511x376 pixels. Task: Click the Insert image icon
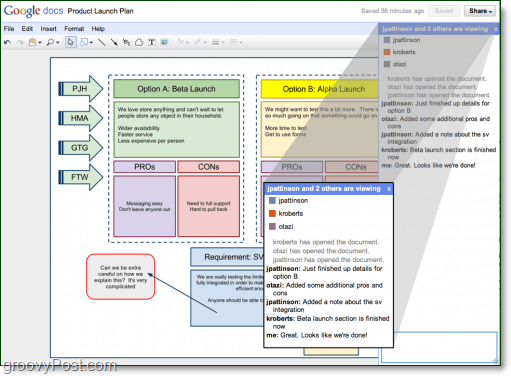coord(164,42)
